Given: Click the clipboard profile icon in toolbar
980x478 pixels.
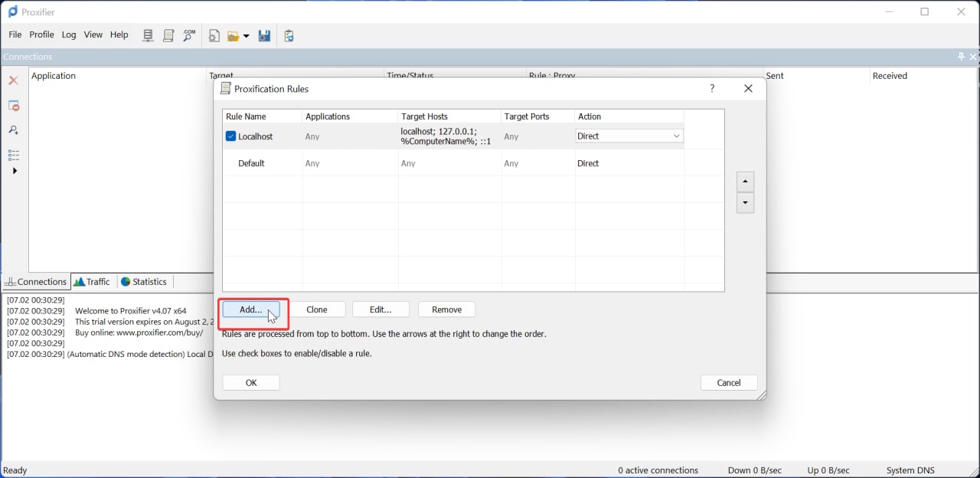Looking at the screenshot, I should (289, 36).
